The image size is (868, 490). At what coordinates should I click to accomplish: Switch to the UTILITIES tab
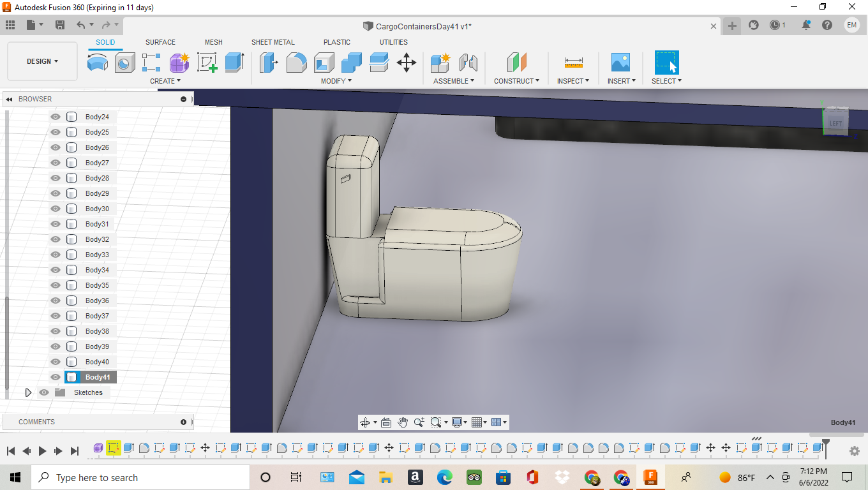394,42
